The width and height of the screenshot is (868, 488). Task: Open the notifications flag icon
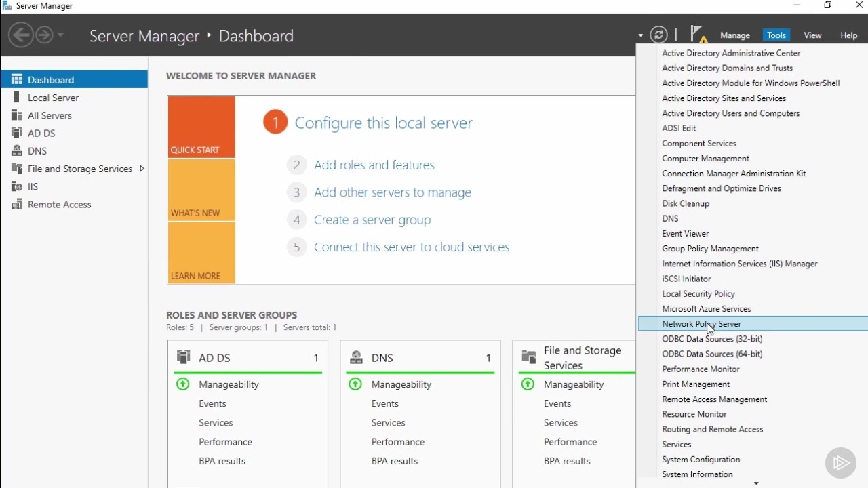[x=697, y=34]
